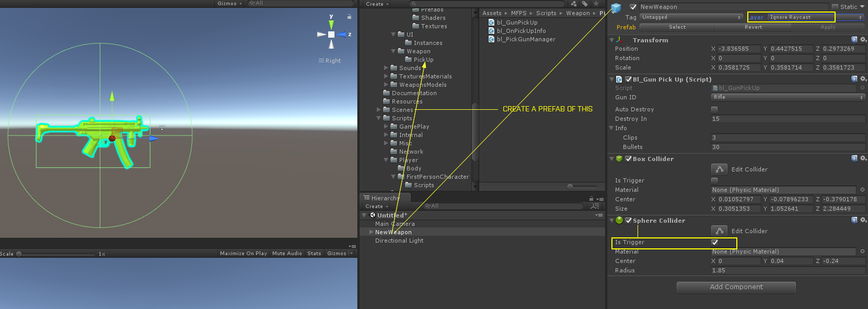Click the object picker for Box Collider Material
The height and width of the screenshot is (309, 868).
862,190
